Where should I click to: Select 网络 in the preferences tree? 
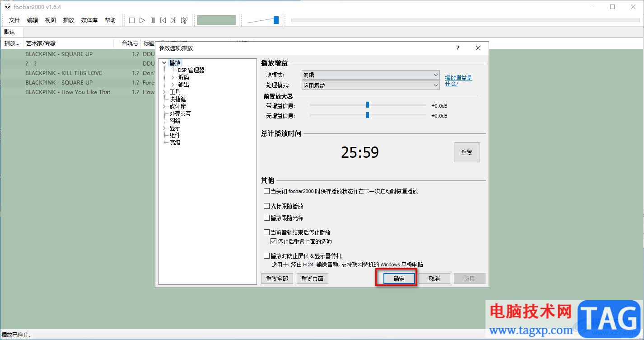175,121
